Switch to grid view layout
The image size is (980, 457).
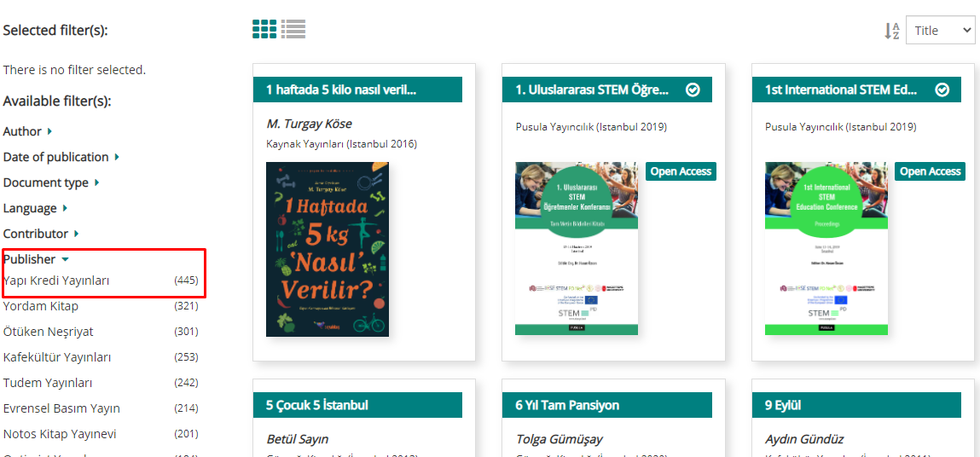pyautogui.click(x=264, y=29)
